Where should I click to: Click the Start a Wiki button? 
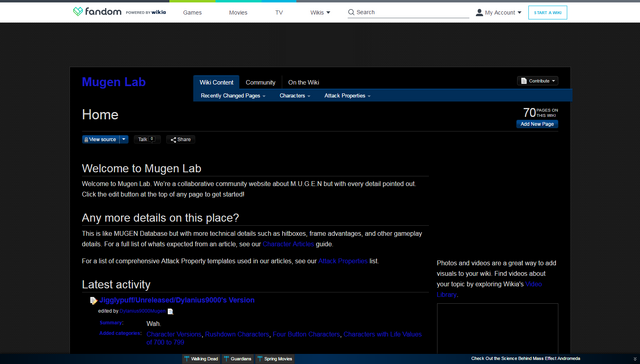click(x=547, y=13)
